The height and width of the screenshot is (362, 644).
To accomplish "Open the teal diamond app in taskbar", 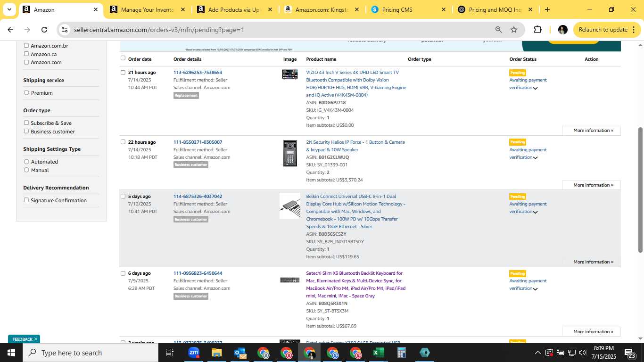I will click(424, 353).
